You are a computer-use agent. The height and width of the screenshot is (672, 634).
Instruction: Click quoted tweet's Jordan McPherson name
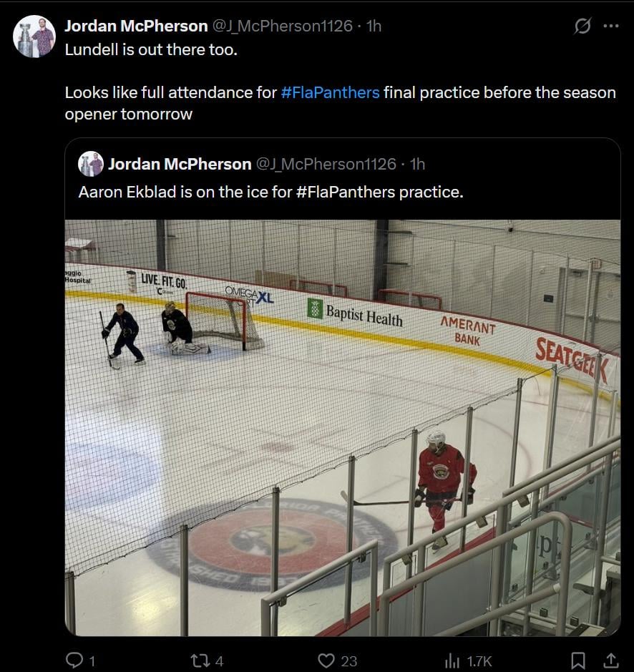coord(180,164)
